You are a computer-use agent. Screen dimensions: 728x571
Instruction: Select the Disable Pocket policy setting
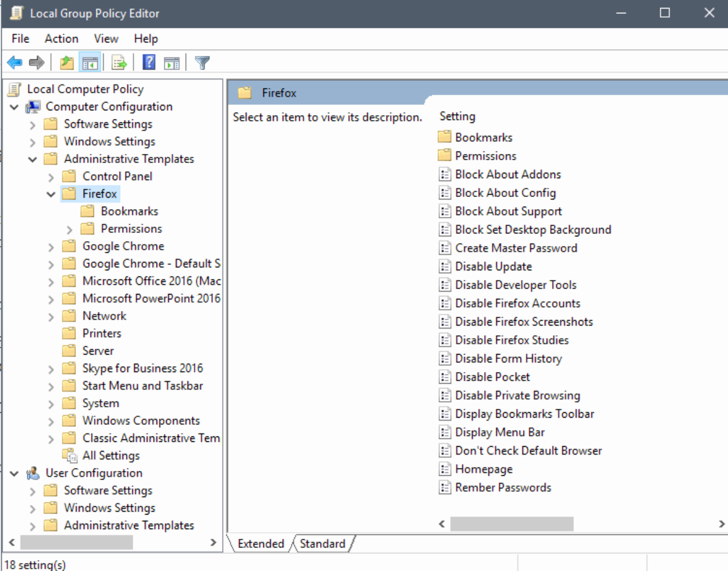(x=492, y=377)
